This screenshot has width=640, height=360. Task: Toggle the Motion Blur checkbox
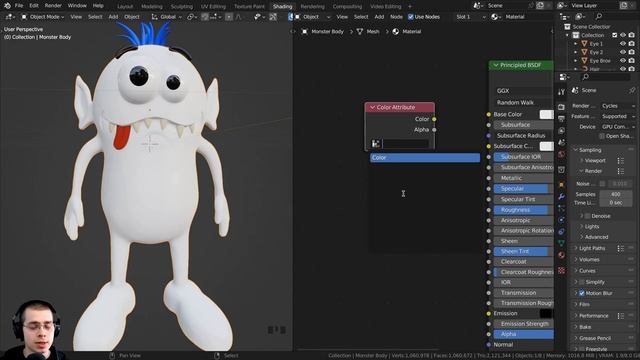pyautogui.click(x=582, y=293)
